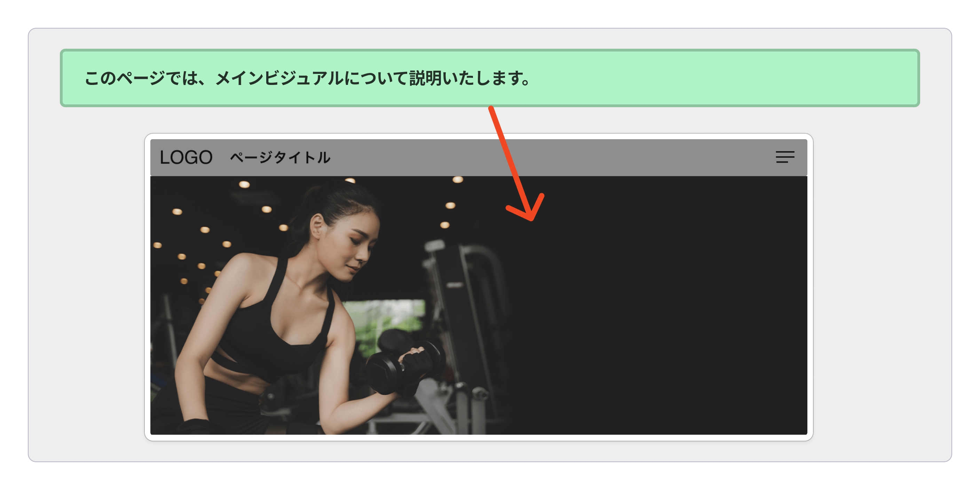Click the メインビジュアル word in banner
The width and height of the screenshot is (980, 490).
click(279, 78)
